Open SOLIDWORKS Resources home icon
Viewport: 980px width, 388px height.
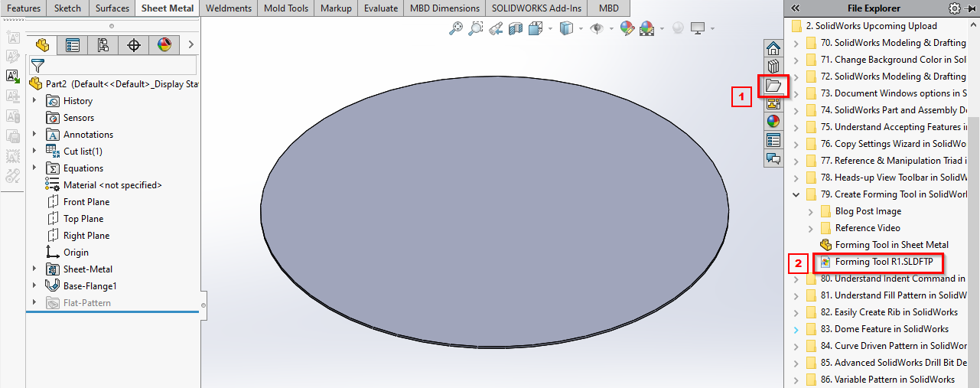point(773,49)
